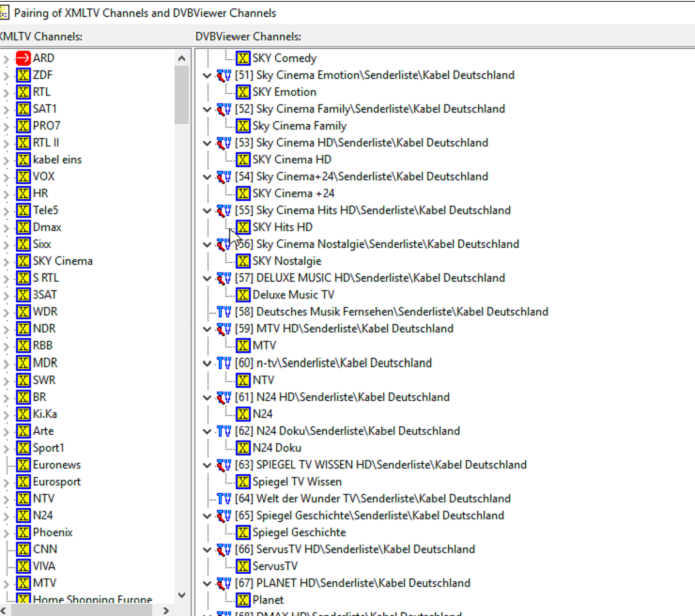This screenshot has height=616, width=695.
Task: Collapse the [56] Sky Cinema Nostalgie node
Action: [207, 244]
